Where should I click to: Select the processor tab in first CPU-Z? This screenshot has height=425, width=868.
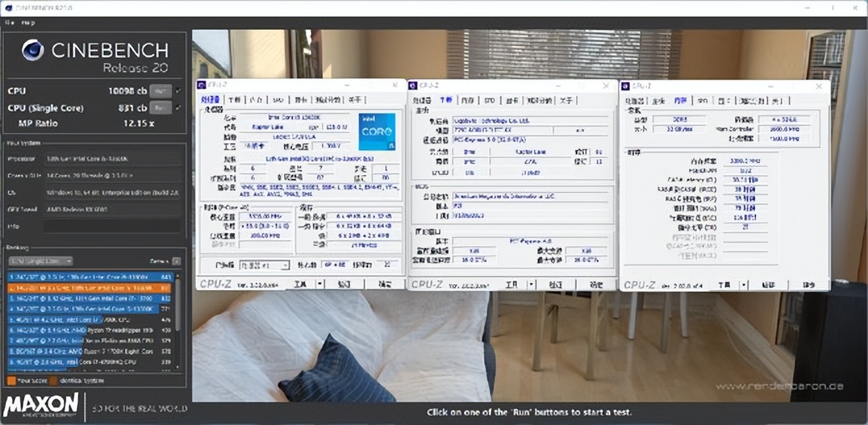click(x=210, y=100)
